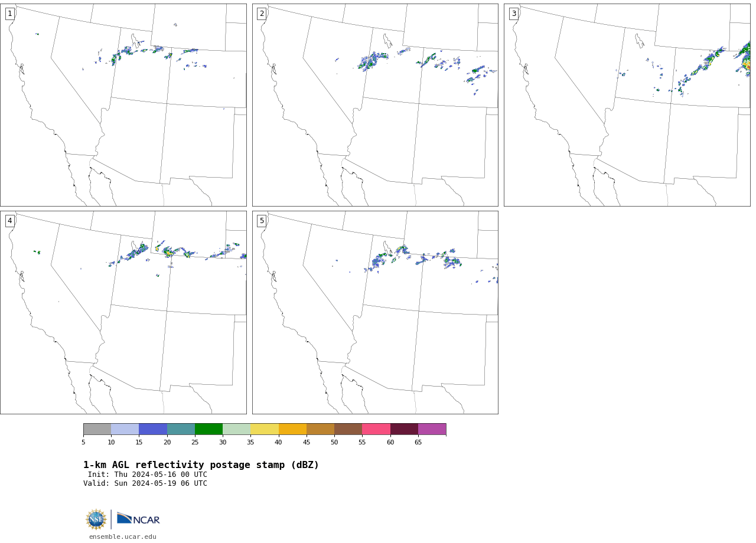Click the purple 65+ dBZ swatch
756x543 pixels.
click(x=432, y=429)
